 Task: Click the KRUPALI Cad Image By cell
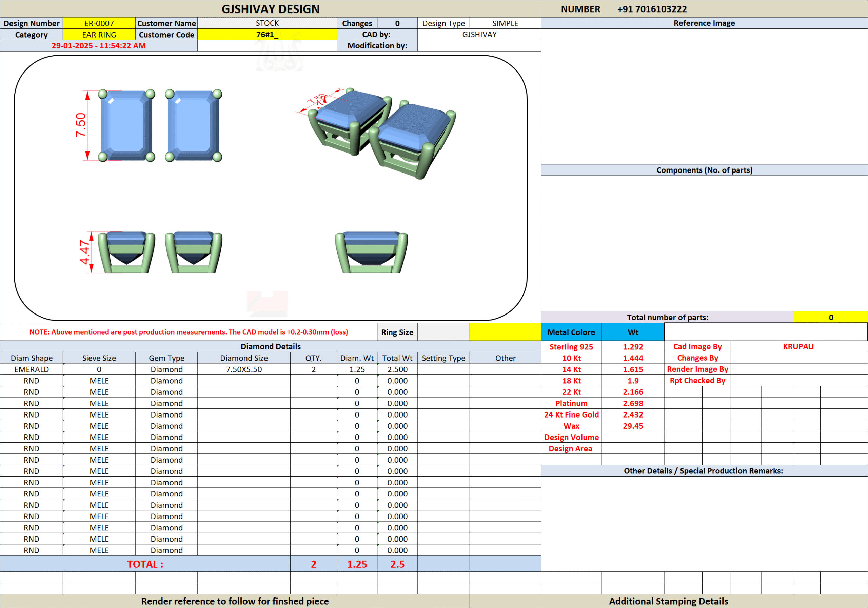click(798, 347)
